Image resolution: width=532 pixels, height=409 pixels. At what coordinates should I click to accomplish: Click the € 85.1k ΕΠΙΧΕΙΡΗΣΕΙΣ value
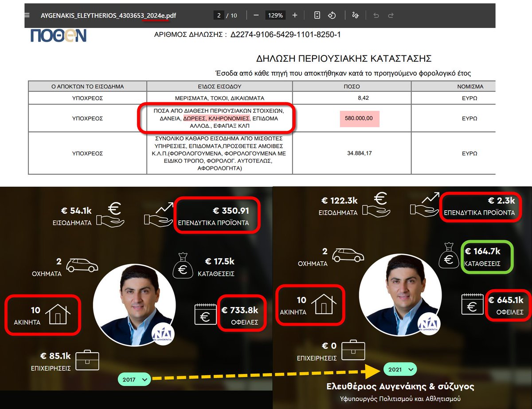(x=55, y=356)
